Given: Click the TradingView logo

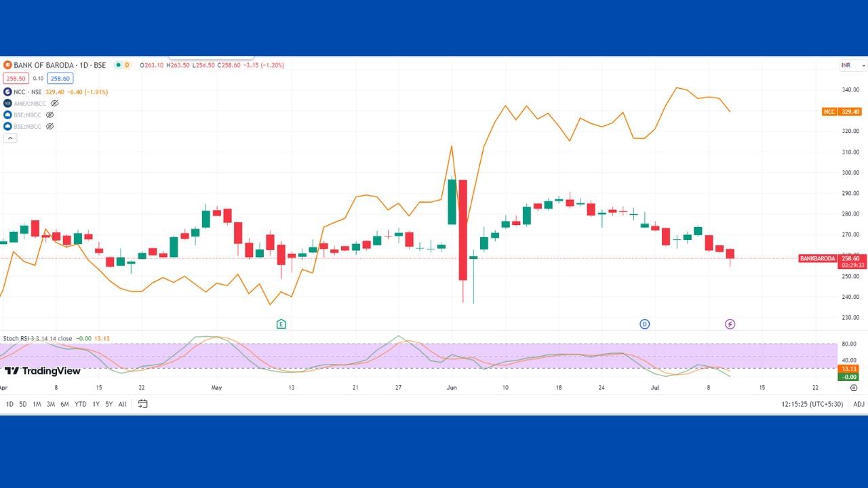Looking at the screenshot, I should pyautogui.click(x=43, y=371).
